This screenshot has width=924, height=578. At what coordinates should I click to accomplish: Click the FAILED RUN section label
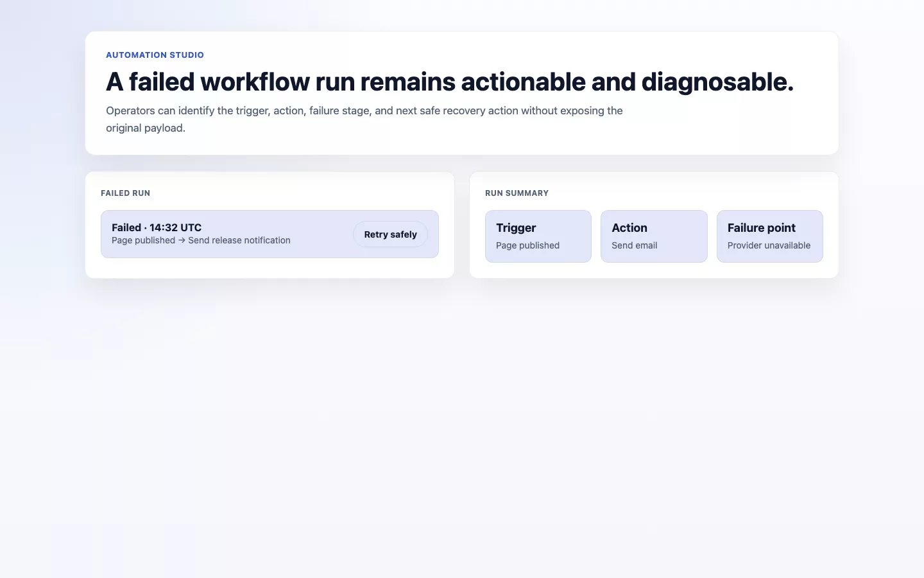click(125, 193)
